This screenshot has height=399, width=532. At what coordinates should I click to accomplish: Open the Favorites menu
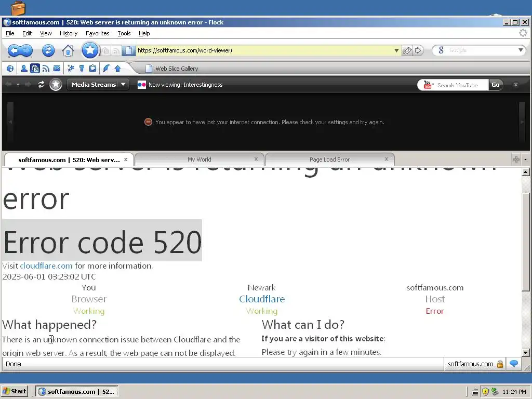coord(97,33)
